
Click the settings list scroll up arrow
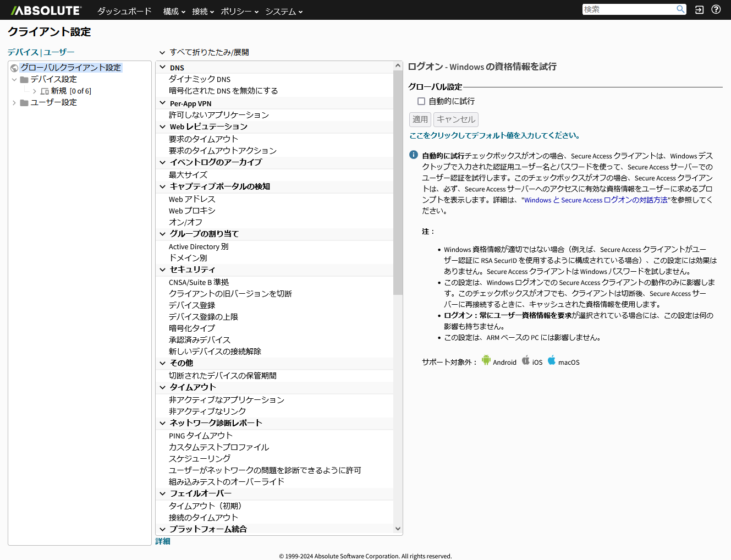[398, 66]
